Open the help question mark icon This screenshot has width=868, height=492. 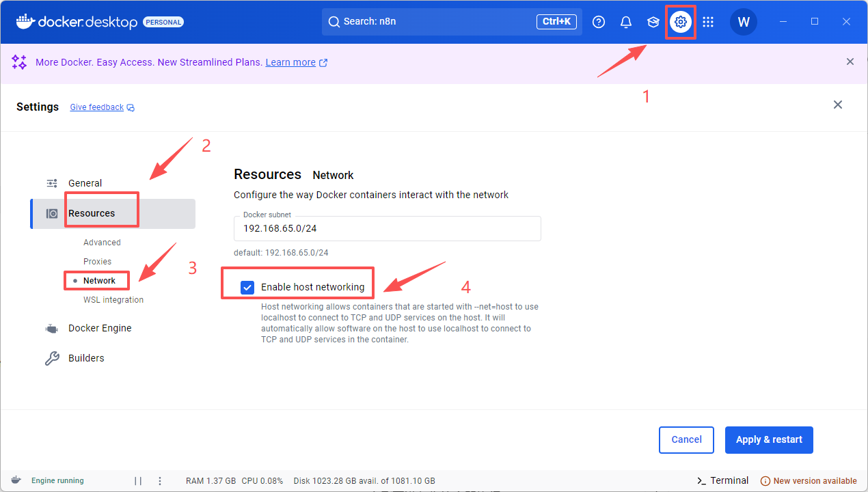[599, 22]
